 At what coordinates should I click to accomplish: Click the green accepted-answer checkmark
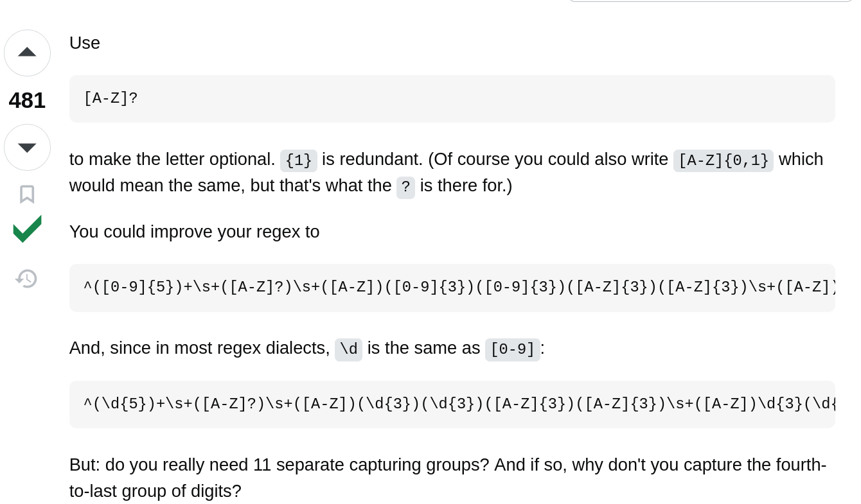point(27,229)
